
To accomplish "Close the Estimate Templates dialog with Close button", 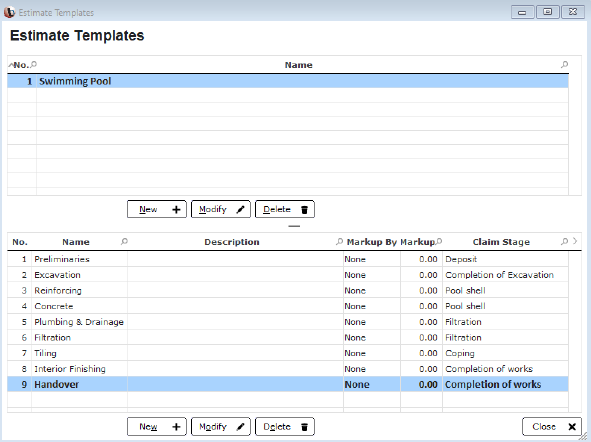I will (x=553, y=427).
